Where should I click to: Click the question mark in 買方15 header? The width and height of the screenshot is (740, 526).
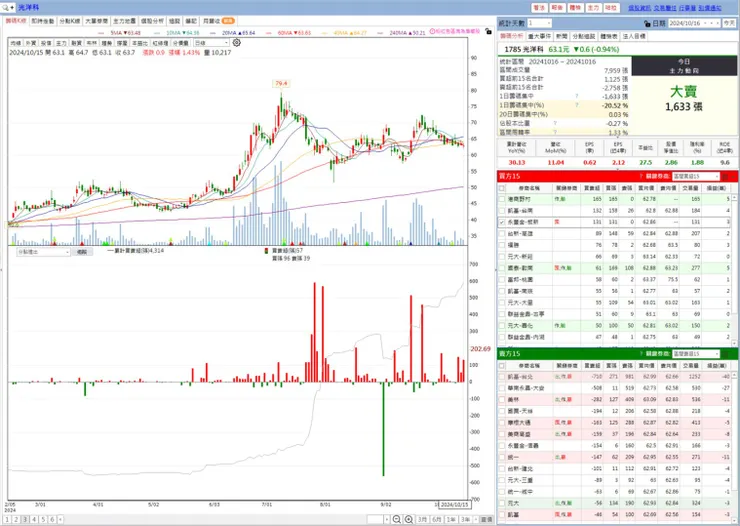641,176
